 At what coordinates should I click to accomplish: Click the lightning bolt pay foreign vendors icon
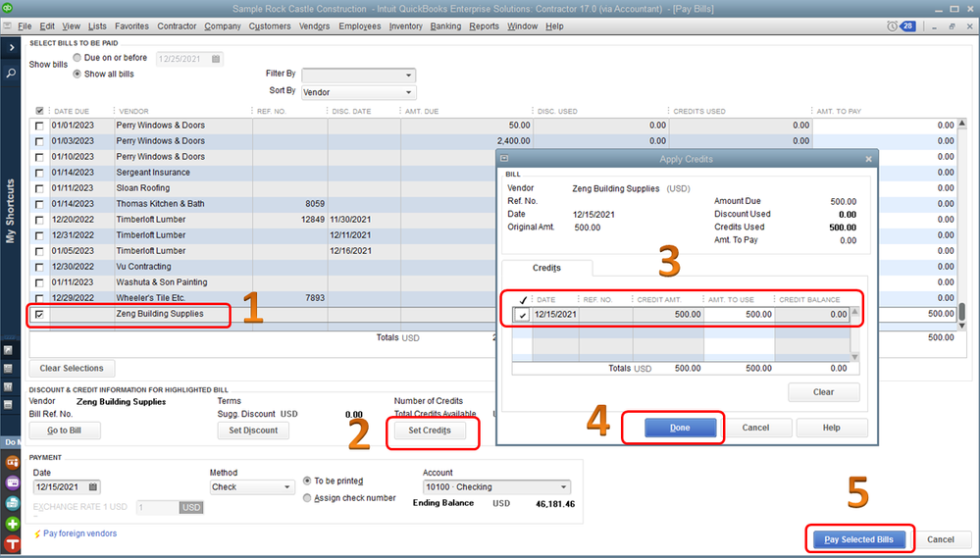click(x=37, y=534)
